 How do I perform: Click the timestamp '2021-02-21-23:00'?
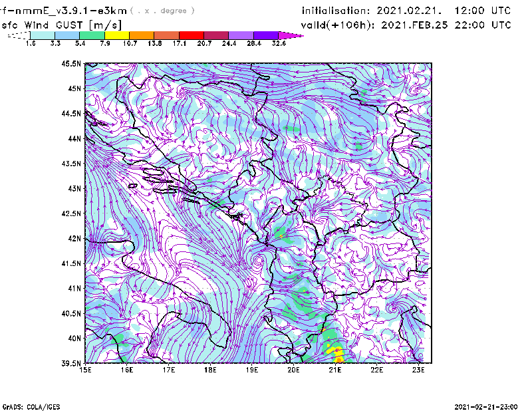coord(486,407)
